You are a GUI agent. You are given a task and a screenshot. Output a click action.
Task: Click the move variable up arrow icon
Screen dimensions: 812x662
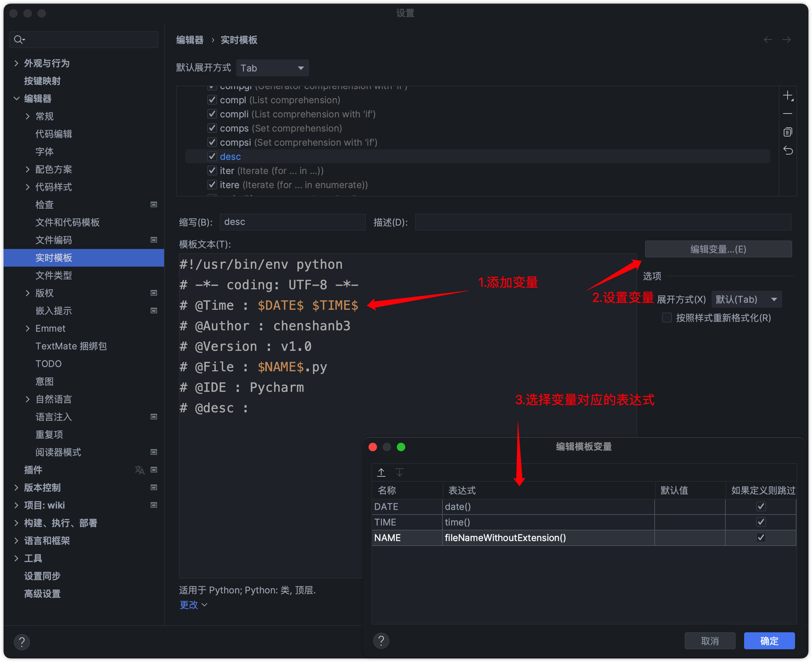pos(381,472)
